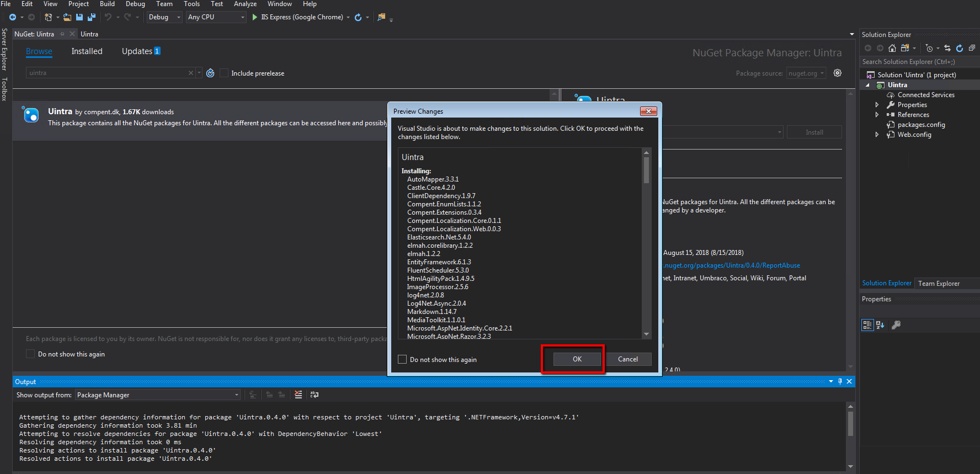Open the Toolbox side tab
The image size is (980, 474).
coord(4,89)
